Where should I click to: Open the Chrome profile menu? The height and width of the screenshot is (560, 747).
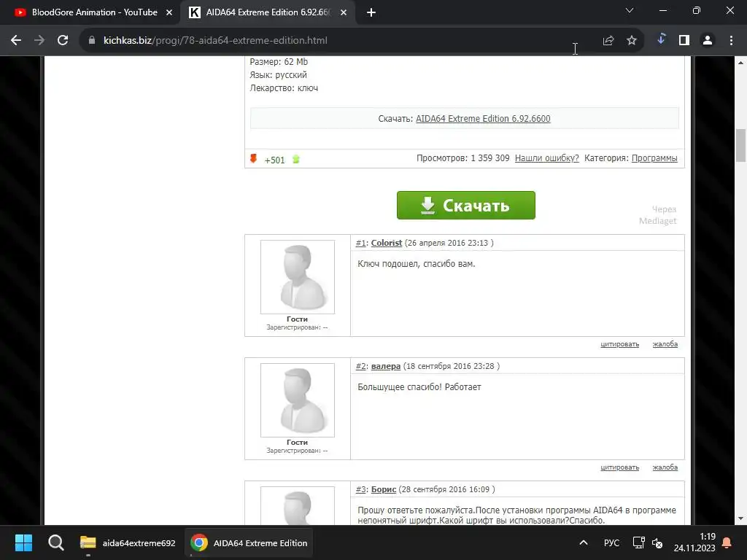[708, 41]
